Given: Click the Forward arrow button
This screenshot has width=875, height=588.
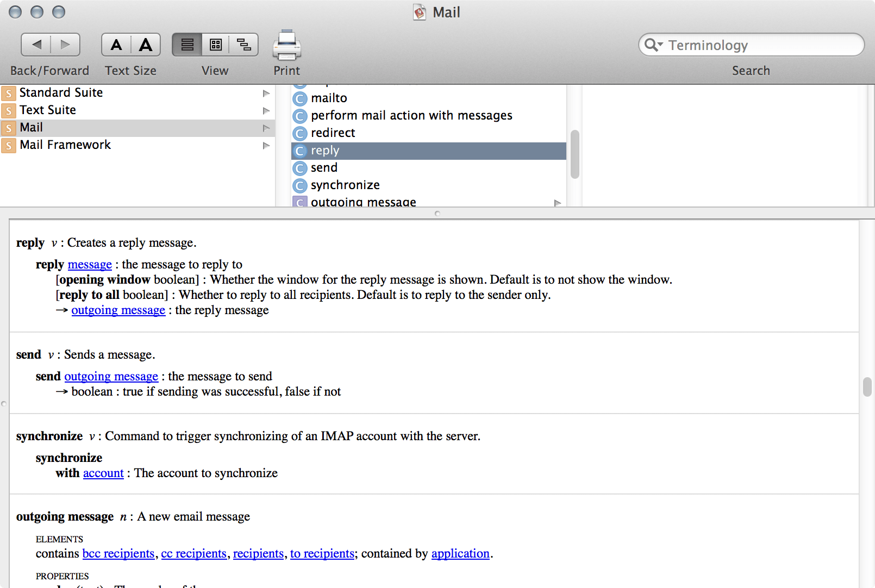Looking at the screenshot, I should [x=65, y=45].
